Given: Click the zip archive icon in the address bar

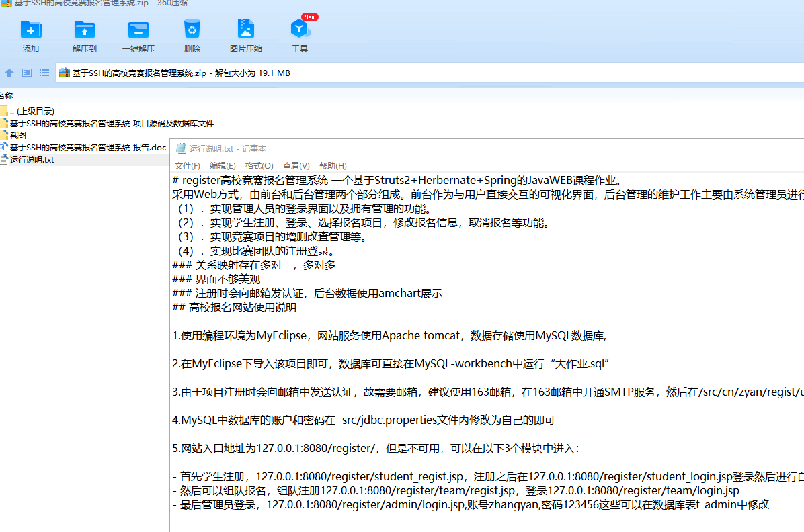Looking at the screenshot, I should (64, 73).
